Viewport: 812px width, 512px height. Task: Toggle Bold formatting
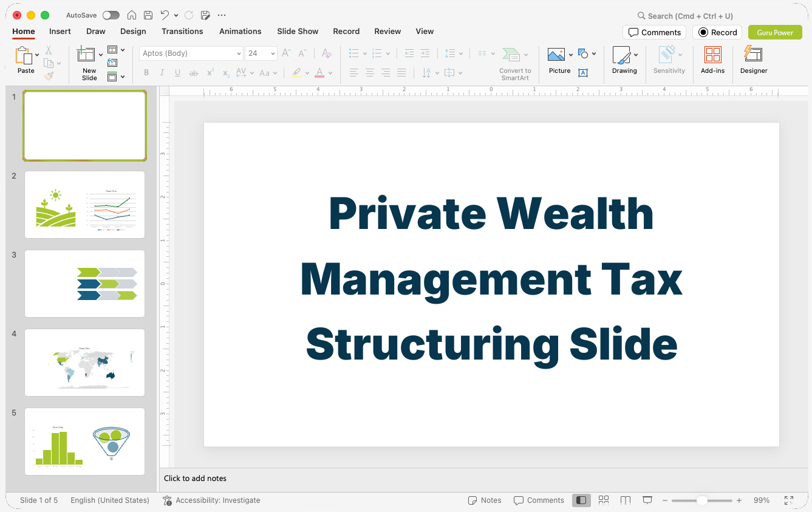146,73
